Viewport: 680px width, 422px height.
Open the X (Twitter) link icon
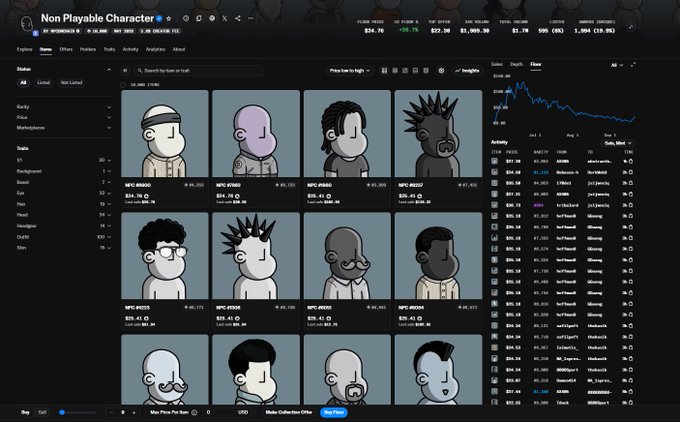coord(225,19)
